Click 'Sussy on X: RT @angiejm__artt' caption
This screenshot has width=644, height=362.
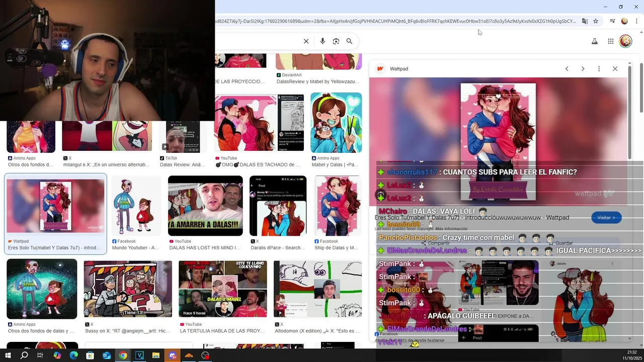pyautogui.click(x=128, y=331)
